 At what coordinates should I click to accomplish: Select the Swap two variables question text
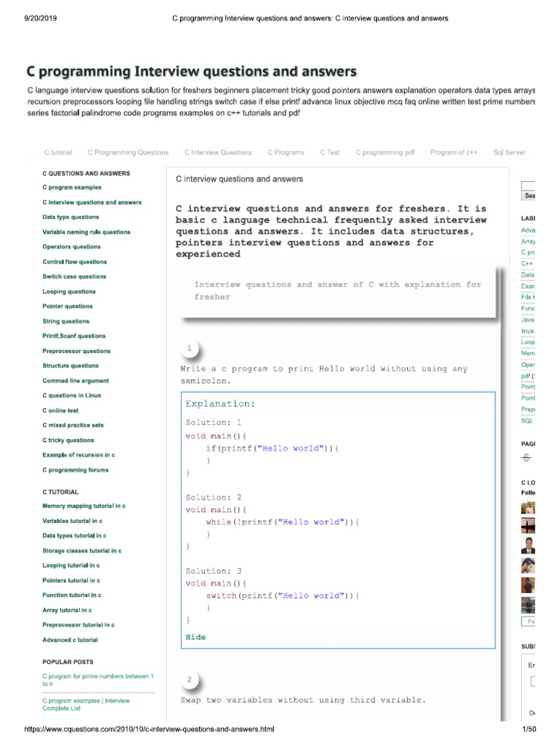pos(303,700)
